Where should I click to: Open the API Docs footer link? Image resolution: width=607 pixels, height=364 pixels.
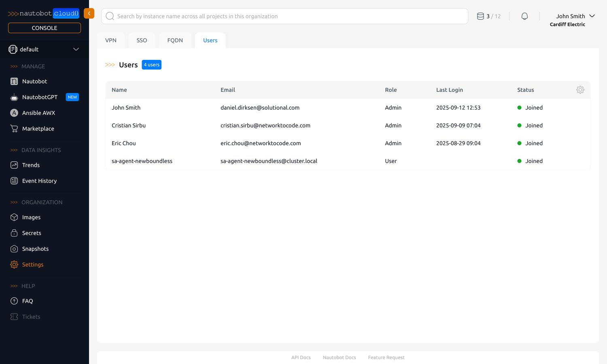(301, 358)
